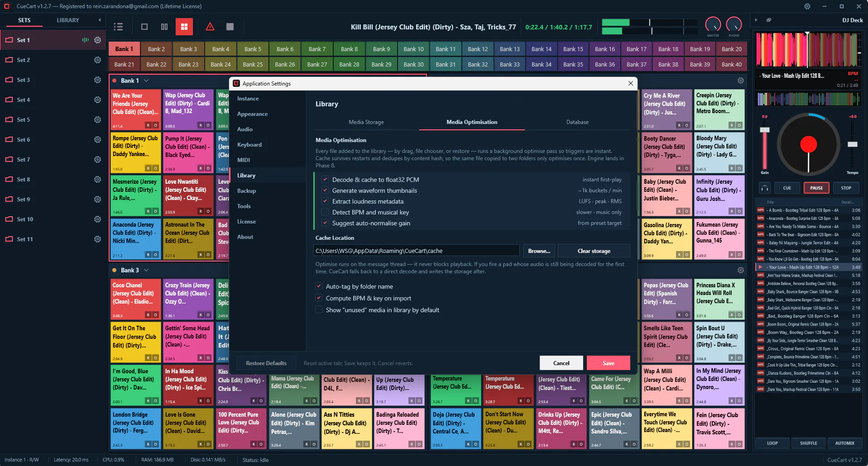Viewport: 868px width, 466px height.
Task: Toggle headphone cue icon on DJ Deck
Action: tap(765, 188)
